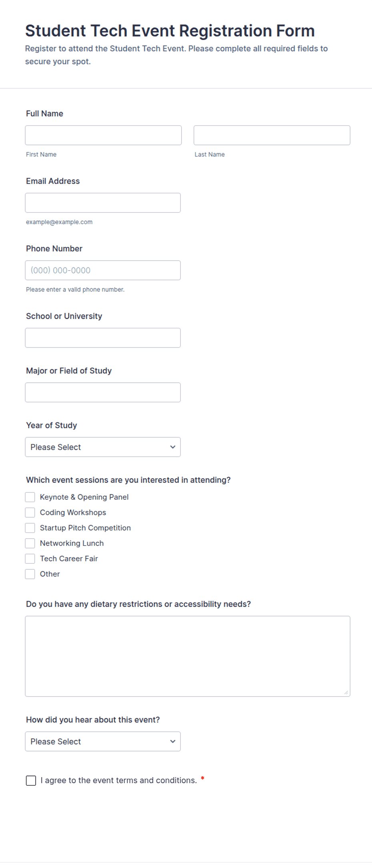Image resolution: width=372 pixels, height=868 pixels.
Task: Open the How did you hear dropdown
Action: (103, 741)
